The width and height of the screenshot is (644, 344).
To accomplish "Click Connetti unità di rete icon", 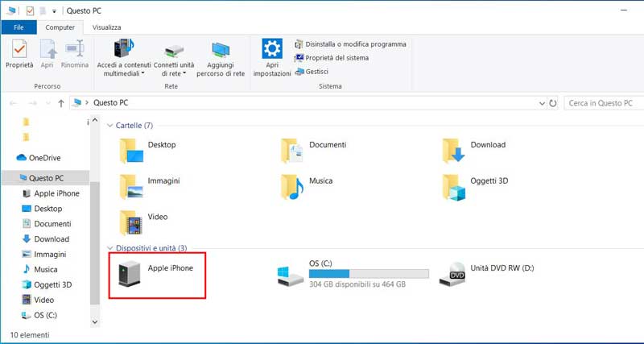I will 174,51.
